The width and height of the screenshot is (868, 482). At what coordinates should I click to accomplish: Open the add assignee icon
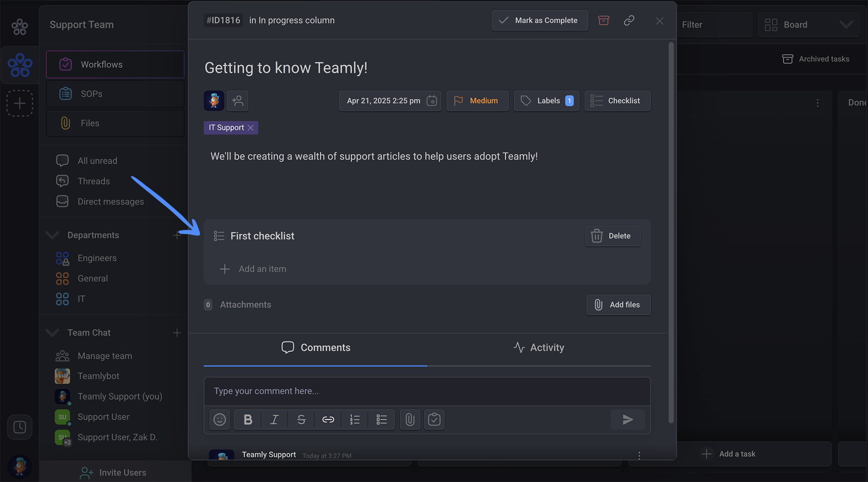pos(237,101)
